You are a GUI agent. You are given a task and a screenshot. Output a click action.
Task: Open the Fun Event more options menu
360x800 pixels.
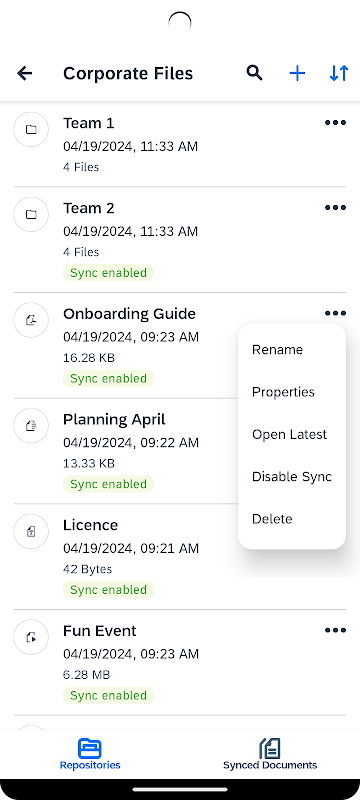coord(336,631)
